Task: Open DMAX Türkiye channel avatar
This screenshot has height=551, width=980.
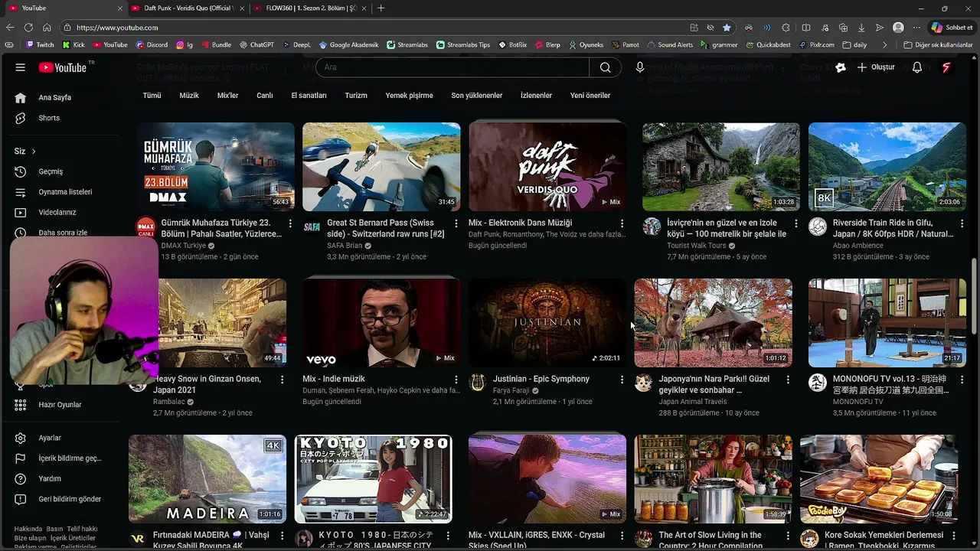Action: coord(145,227)
